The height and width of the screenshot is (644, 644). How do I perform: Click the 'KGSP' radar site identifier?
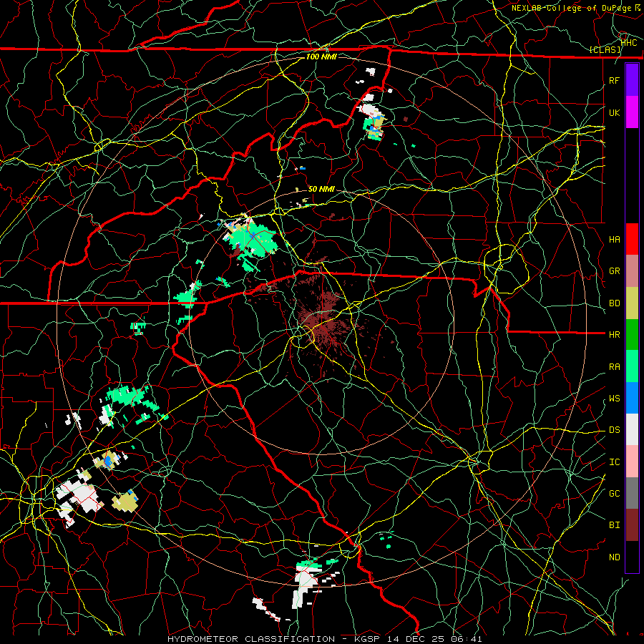pos(369,639)
